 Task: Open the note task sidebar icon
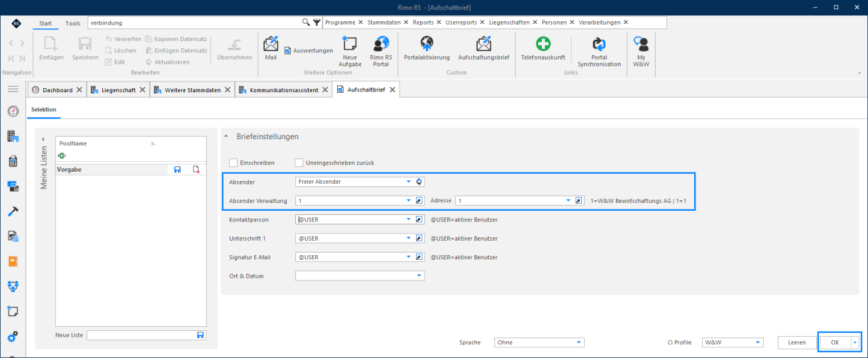pos(13,311)
